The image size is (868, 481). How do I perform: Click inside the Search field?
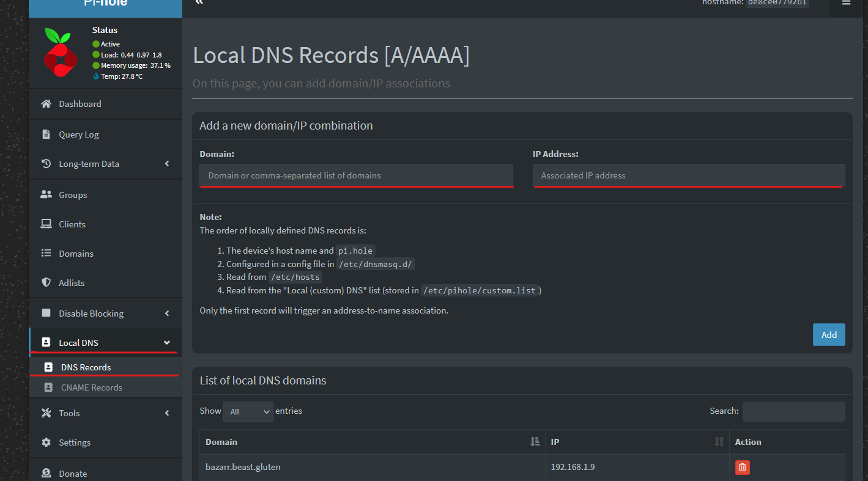(793, 411)
